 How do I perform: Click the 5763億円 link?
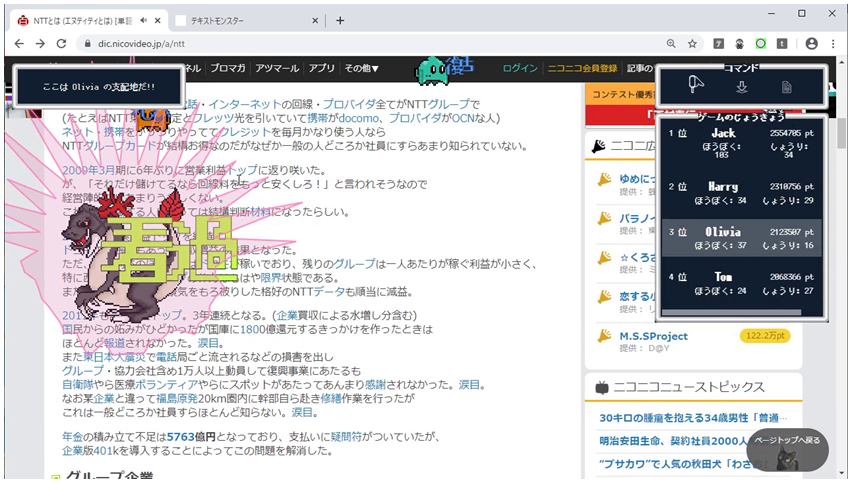pos(191,437)
